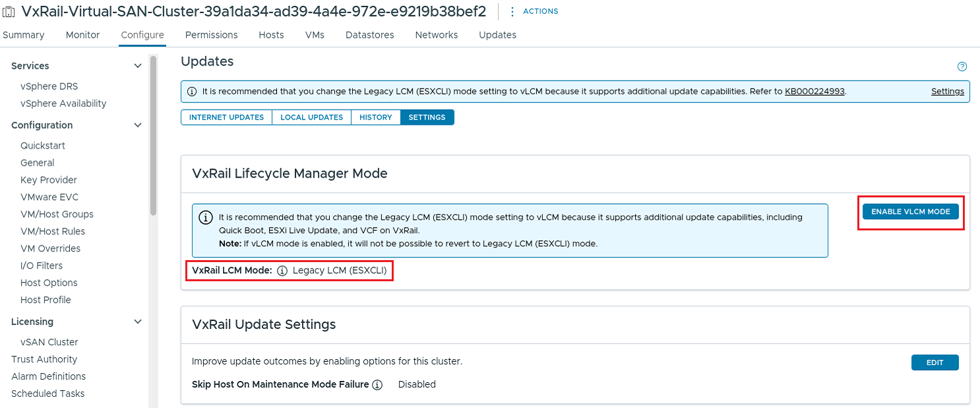980x408 pixels.
Task: Edit the VxRail Update Settings
Action: (935, 362)
